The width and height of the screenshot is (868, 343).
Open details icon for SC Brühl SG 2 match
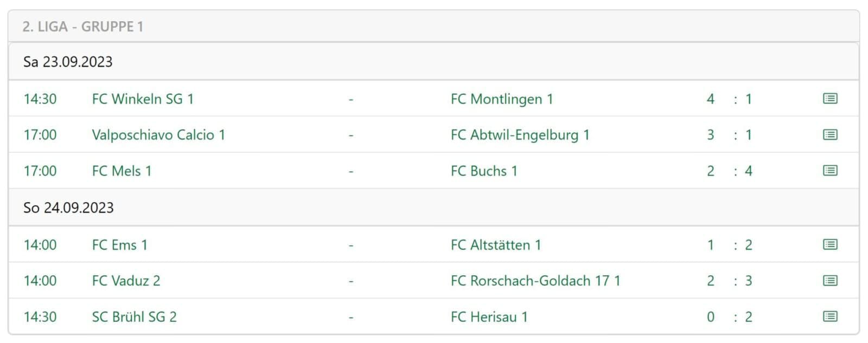point(829,316)
